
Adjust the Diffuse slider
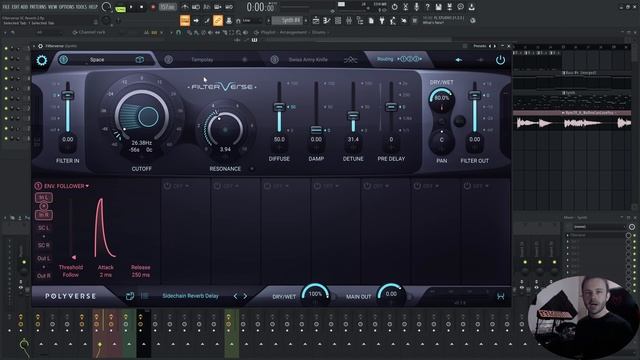click(x=279, y=107)
